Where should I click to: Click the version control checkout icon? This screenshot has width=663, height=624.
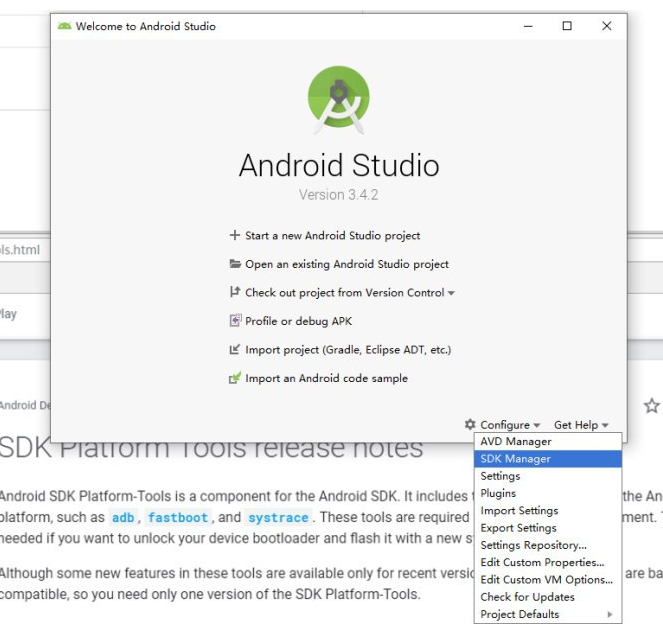click(235, 292)
